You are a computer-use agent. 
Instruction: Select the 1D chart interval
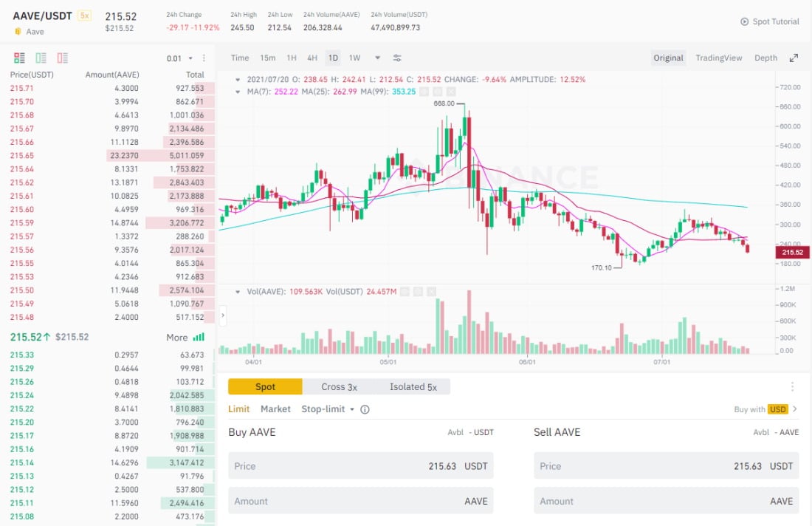[333, 58]
